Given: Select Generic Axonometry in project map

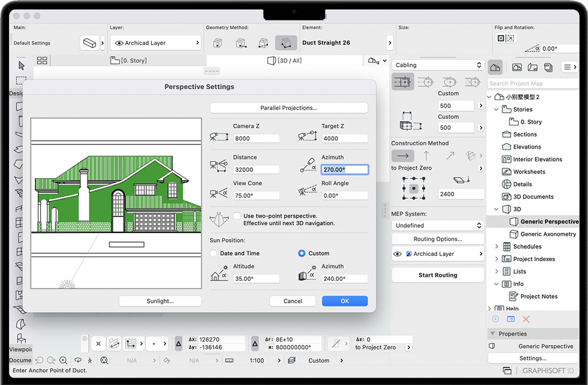Looking at the screenshot, I should click(548, 234).
